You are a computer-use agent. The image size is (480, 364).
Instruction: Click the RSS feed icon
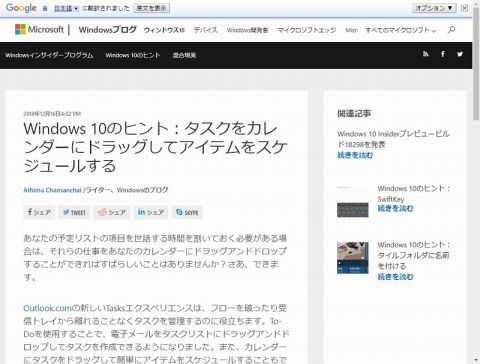coord(425,54)
